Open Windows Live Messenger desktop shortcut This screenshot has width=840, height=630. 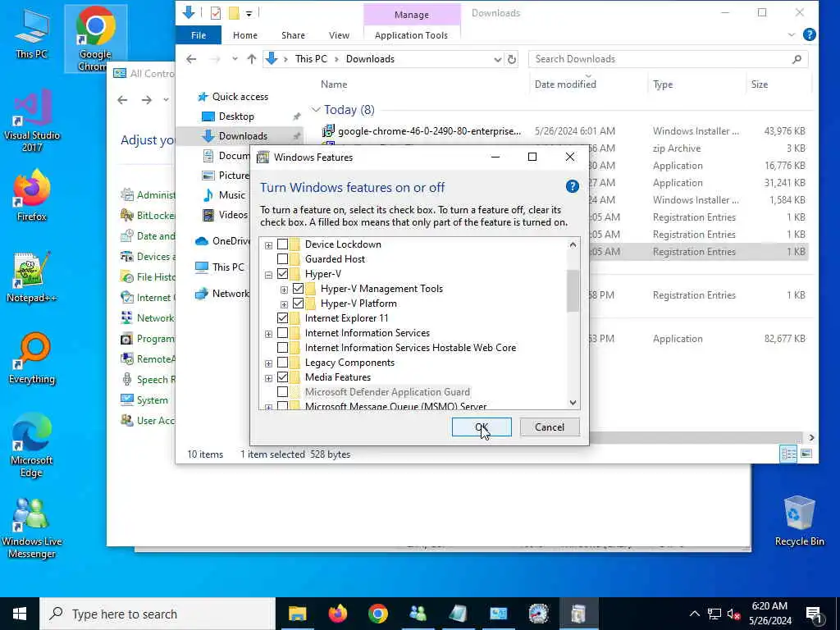click(x=32, y=527)
